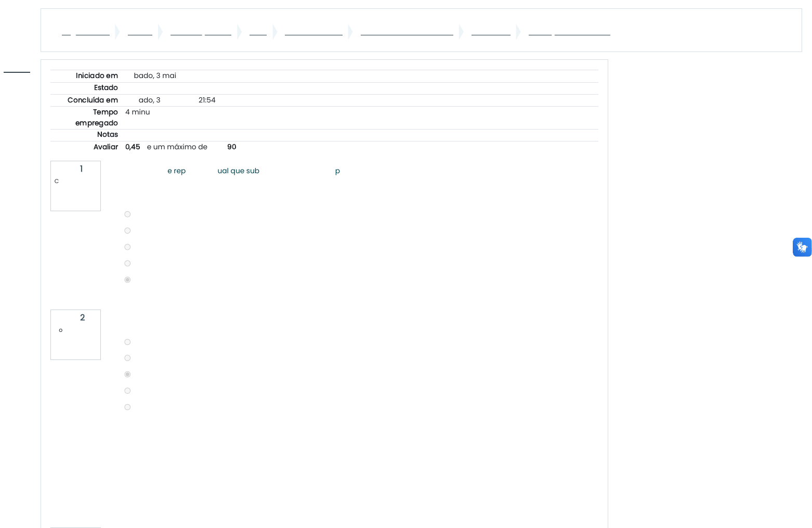
Task: Open the sign language accessibility widget
Action: 802,247
